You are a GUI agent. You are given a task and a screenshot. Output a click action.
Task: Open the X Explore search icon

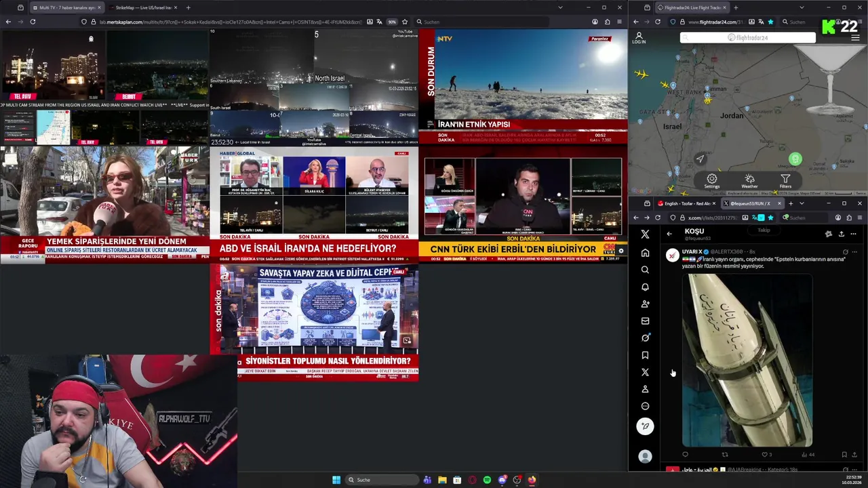click(x=645, y=270)
